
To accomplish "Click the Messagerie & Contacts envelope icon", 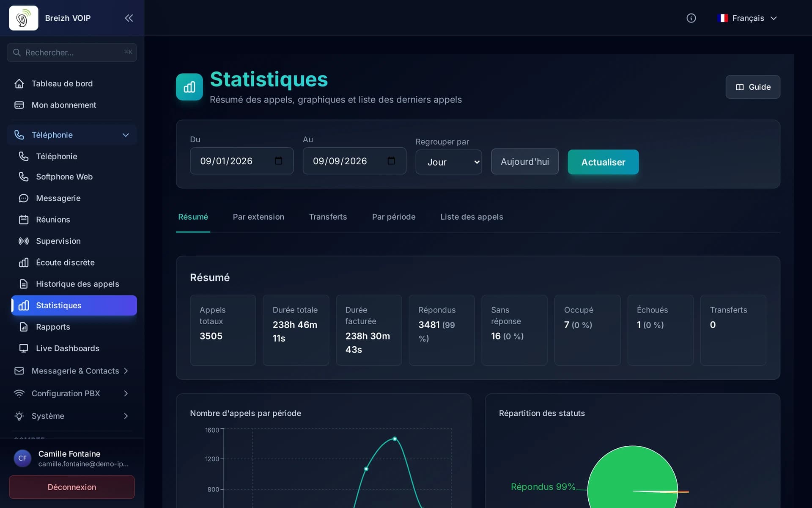I will coord(19,371).
